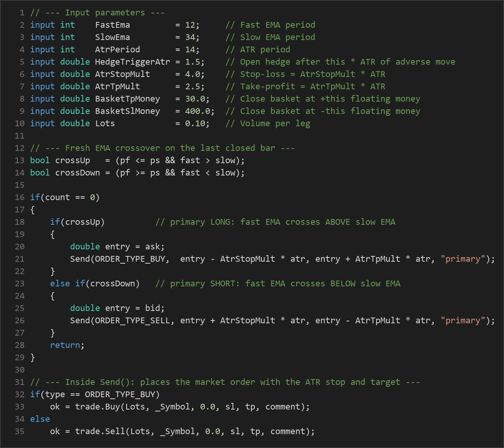This screenshot has height=448, width=504.
Task: Click the comment '// Fast EMA period'
Action: (270, 25)
